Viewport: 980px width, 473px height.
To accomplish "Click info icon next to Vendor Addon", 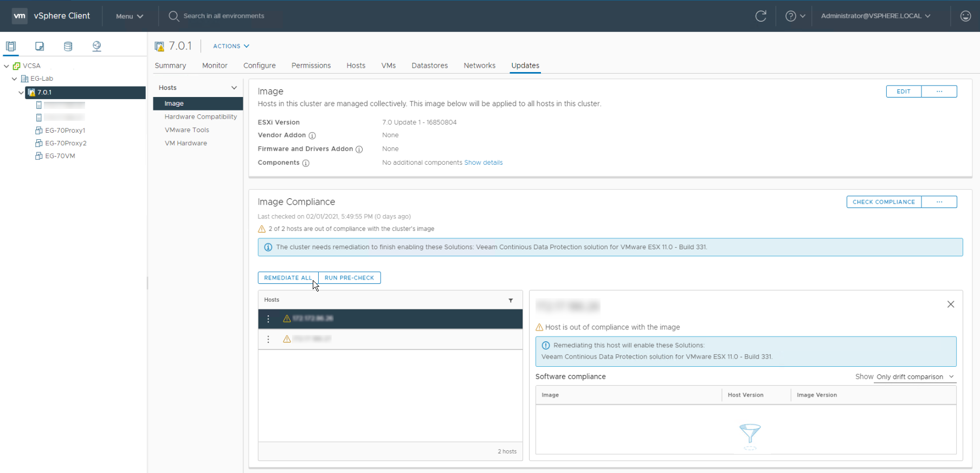I will pos(312,135).
